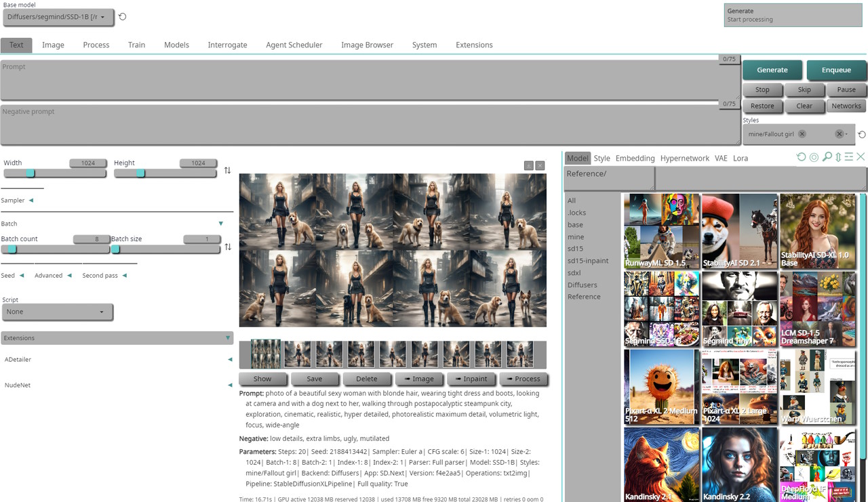
Task: Refresh the base model list
Action: [x=123, y=17]
